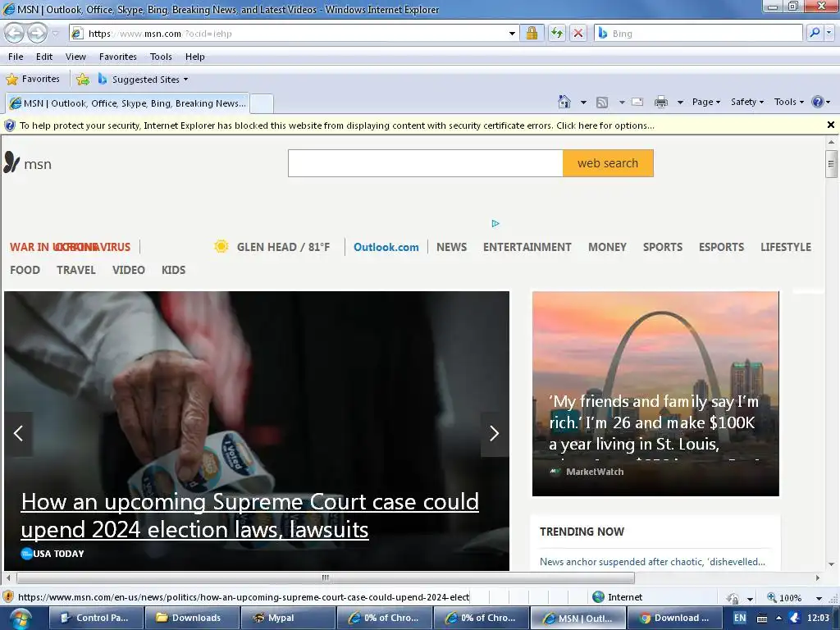Open Downloads folder taskbar button
The height and width of the screenshot is (630, 840).
pyautogui.click(x=192, y=618)
